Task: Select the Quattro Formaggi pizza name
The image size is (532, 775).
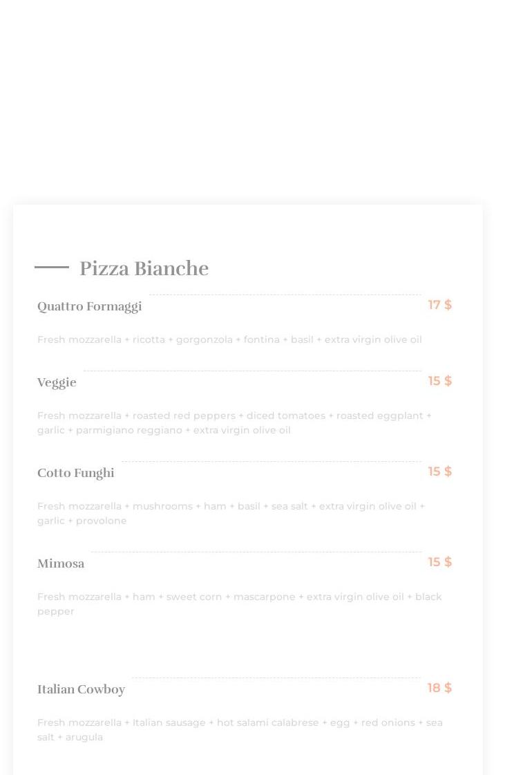Action: [89, 306]
